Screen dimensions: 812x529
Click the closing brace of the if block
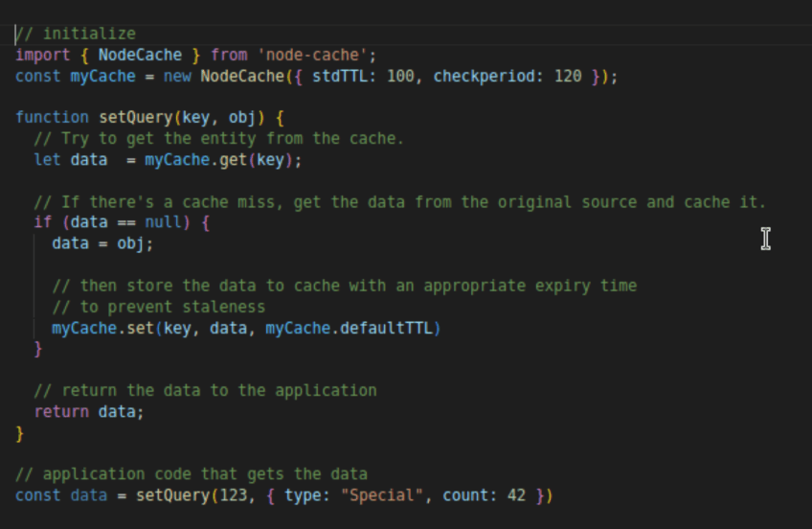pos(37,349)
